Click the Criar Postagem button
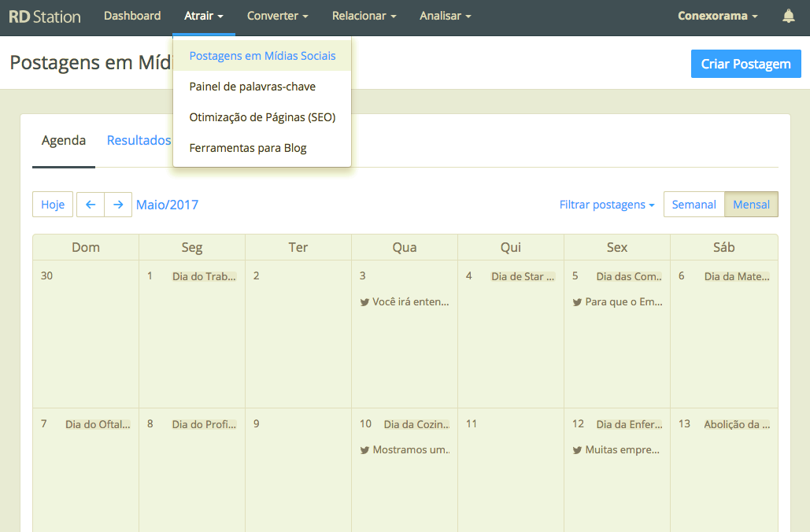The width and height of the screenshot is (810, 532). click(745, 64)
